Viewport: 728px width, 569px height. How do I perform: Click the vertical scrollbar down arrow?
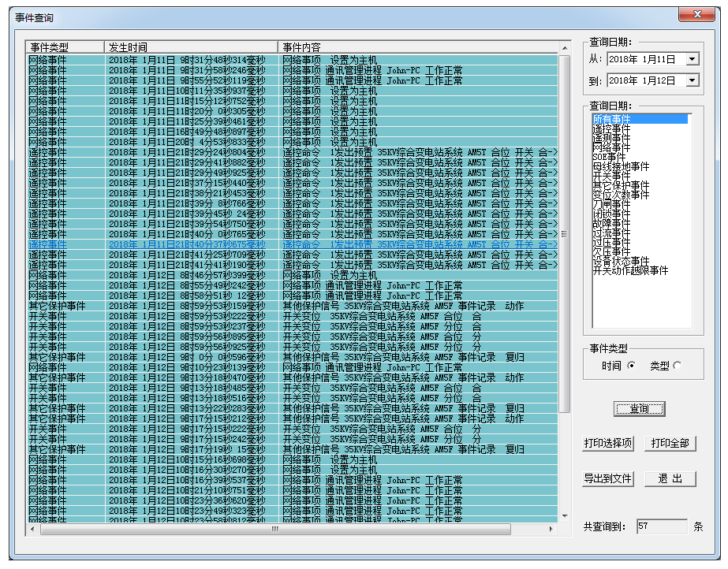pyautogui.click(x=564, y=516)
